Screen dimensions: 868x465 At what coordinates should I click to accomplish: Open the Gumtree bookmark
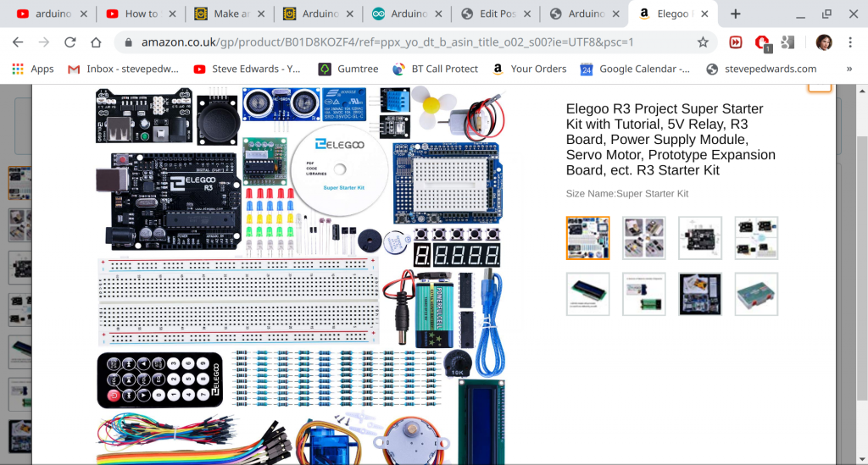(x=348, y=69)
